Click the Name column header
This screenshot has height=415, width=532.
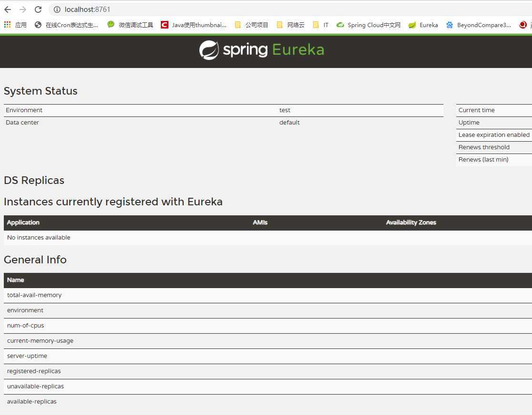(16, 280)
